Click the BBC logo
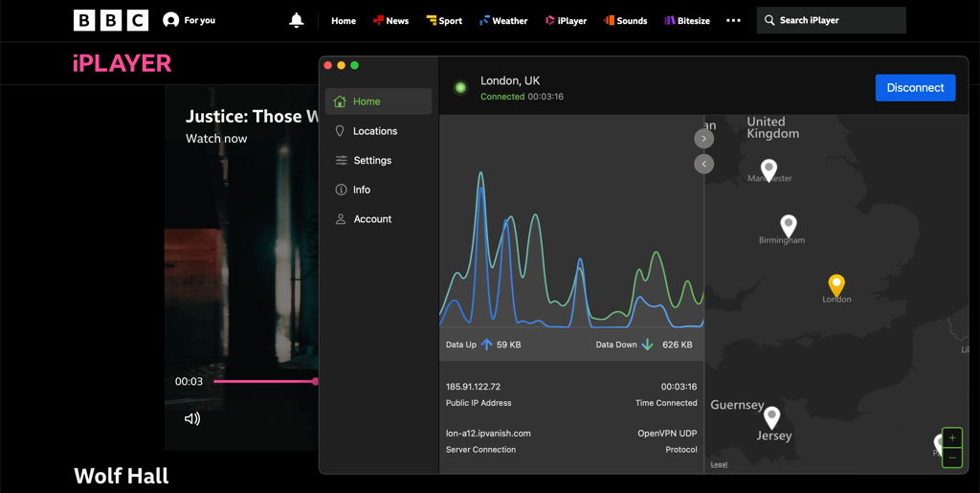The image size is (980, 493). point(111,21)
